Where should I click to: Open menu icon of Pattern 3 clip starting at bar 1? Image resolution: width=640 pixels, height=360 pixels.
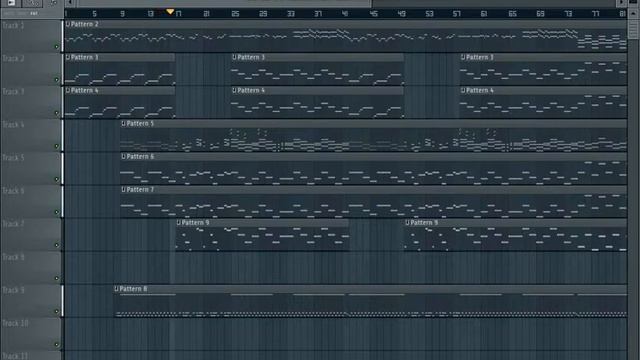[68, 58]
